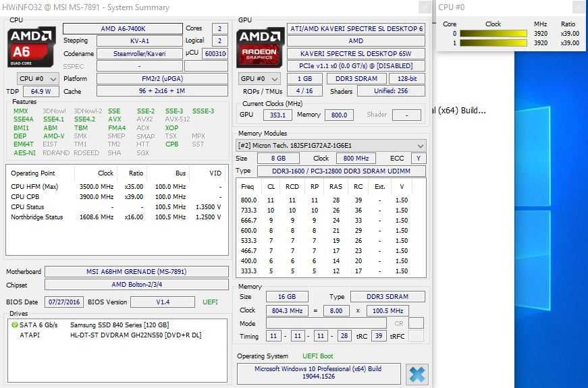Screen dimensions: 588x388
Task: Click the AMD-V feature label
Action: click(53, 136)
